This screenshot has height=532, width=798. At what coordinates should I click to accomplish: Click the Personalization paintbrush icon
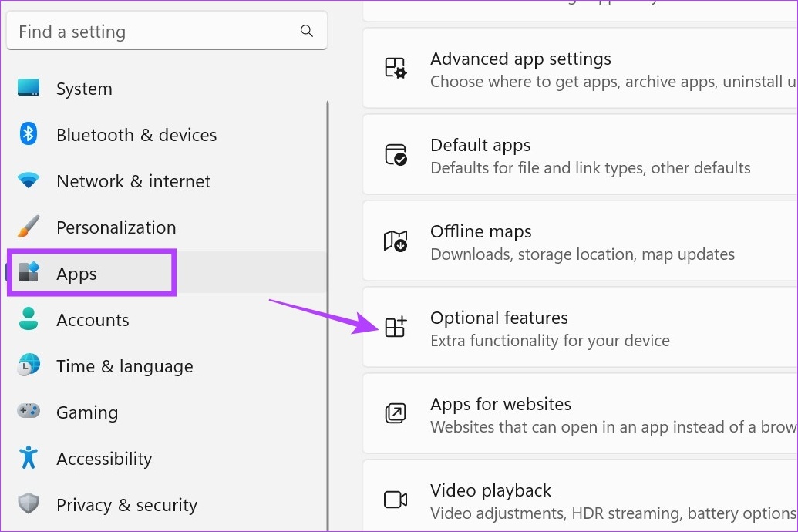(29, 226)
